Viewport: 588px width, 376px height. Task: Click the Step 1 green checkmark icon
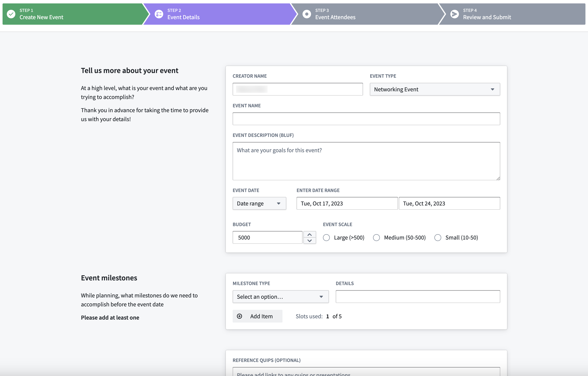tap(11, 14)
